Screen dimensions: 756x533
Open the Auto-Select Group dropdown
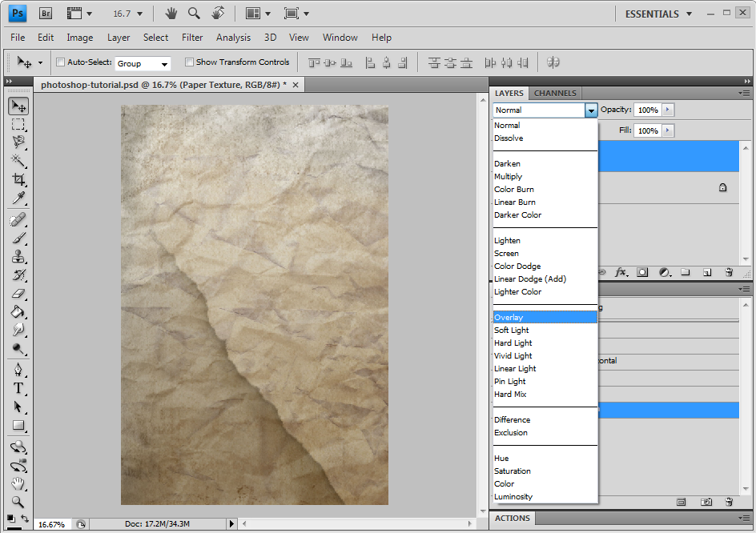(x=143, y=63)
